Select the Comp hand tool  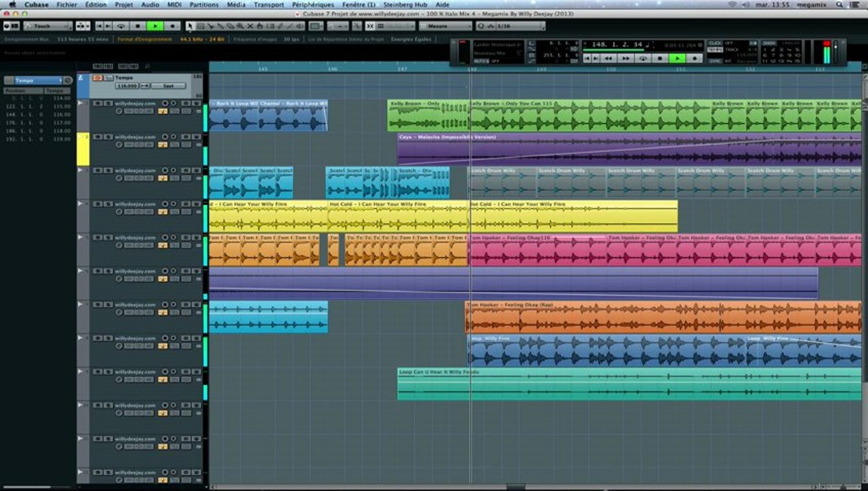click(x=259, y=26)
